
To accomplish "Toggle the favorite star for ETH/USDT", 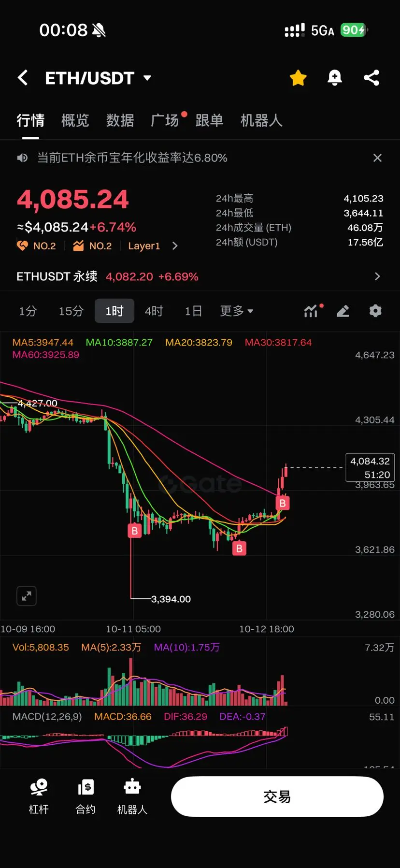I will tap(298, 78).
